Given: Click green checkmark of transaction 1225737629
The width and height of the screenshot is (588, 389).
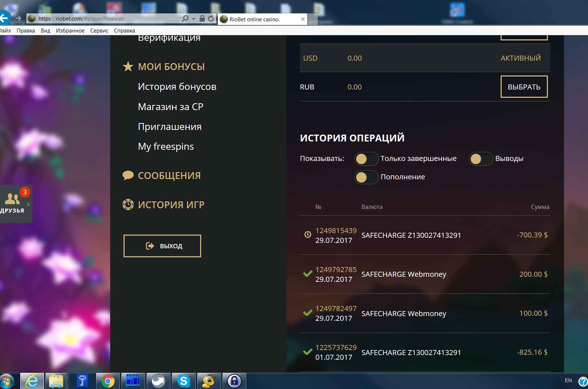Looking at the screenshot, I should point(308,351).
